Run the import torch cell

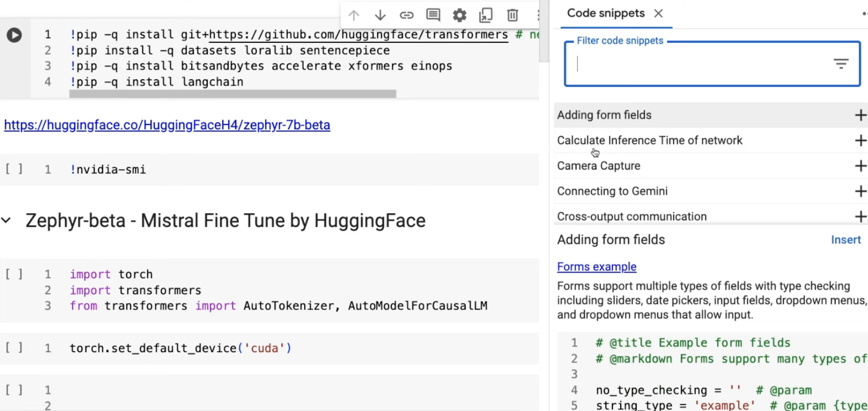14,274
